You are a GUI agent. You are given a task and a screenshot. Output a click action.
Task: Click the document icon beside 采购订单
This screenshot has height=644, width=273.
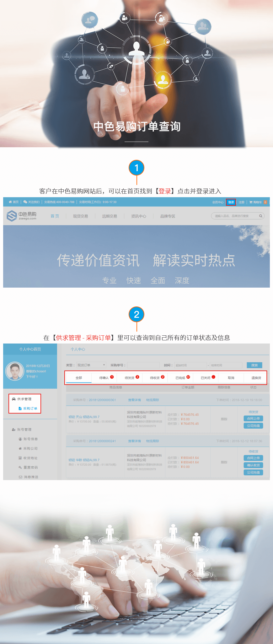[20, 409]
